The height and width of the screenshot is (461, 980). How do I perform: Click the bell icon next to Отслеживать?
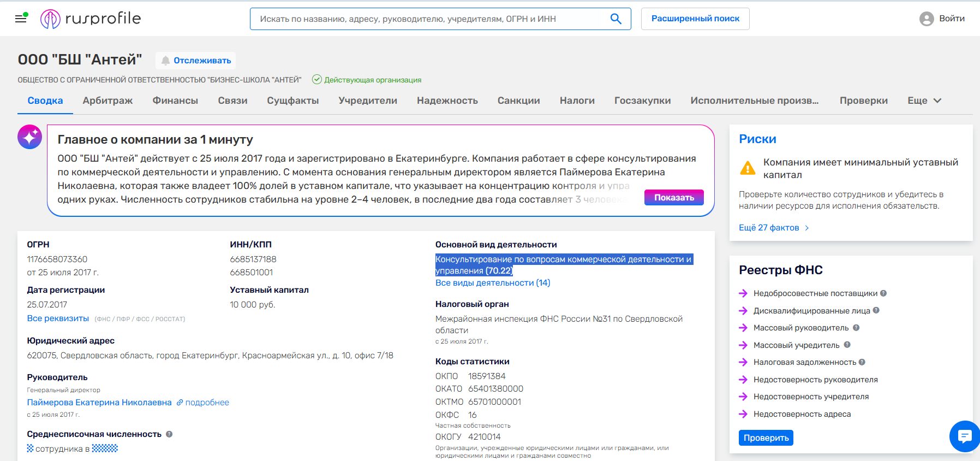point(165,61)
